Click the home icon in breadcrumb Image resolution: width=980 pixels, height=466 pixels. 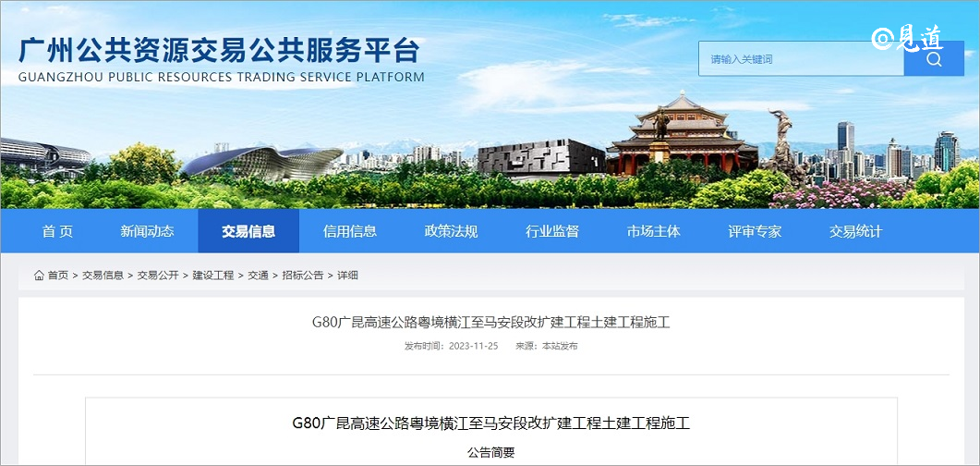point(39,276)
